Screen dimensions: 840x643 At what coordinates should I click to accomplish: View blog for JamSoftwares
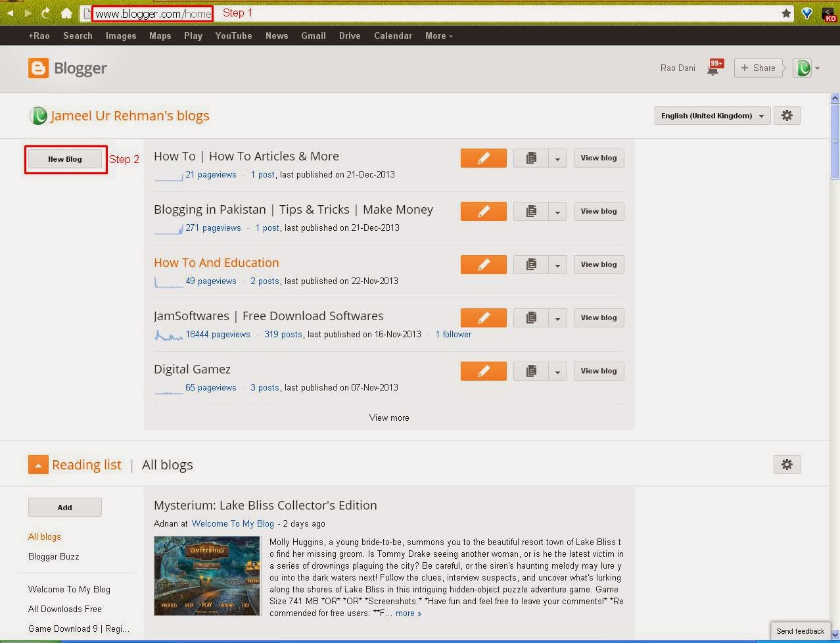599,318
